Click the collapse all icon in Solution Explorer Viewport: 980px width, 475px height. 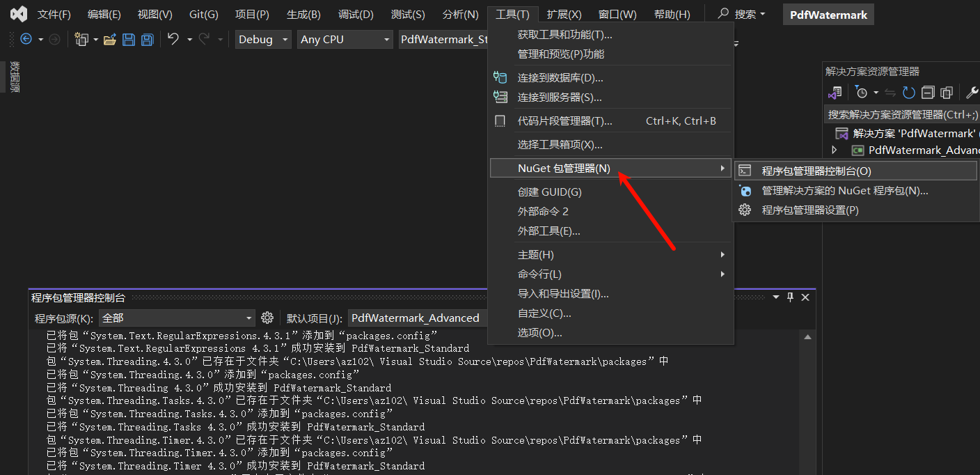928,93
